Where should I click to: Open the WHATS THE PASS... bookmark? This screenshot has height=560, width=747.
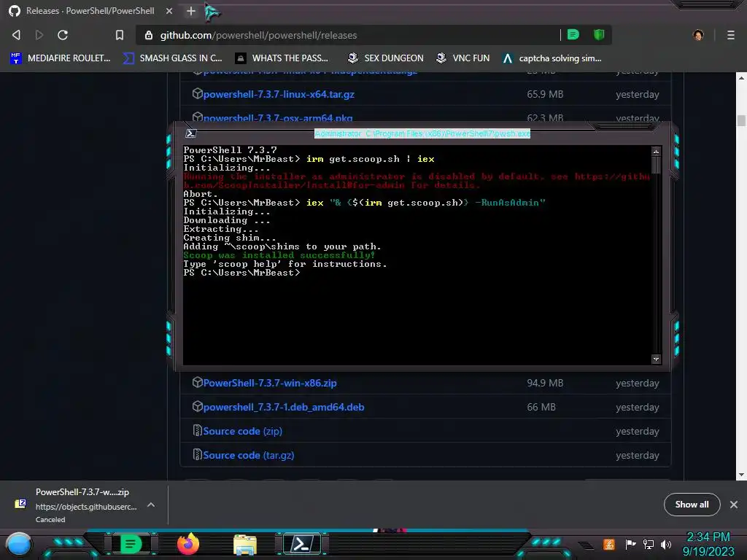point(282,58)
